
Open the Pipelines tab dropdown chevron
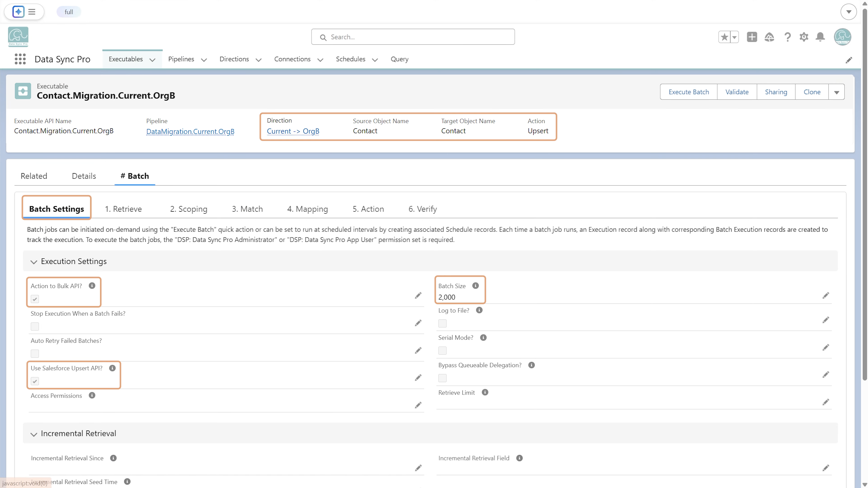coord(204,60)
